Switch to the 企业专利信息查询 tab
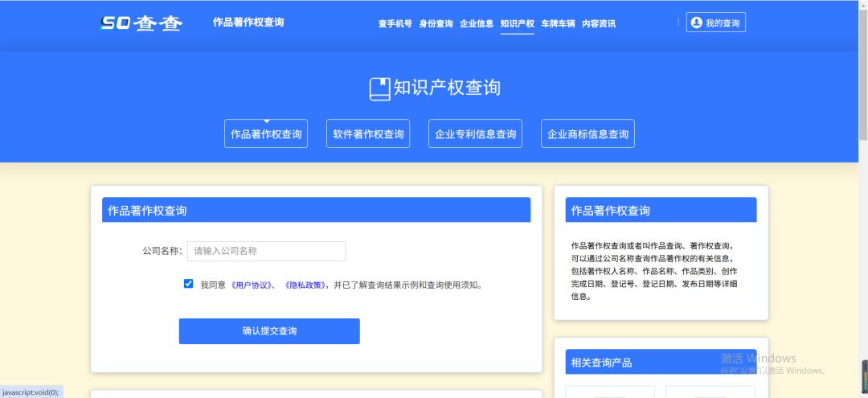This screenshot has width=868, height=398. [x=475, y=134]
